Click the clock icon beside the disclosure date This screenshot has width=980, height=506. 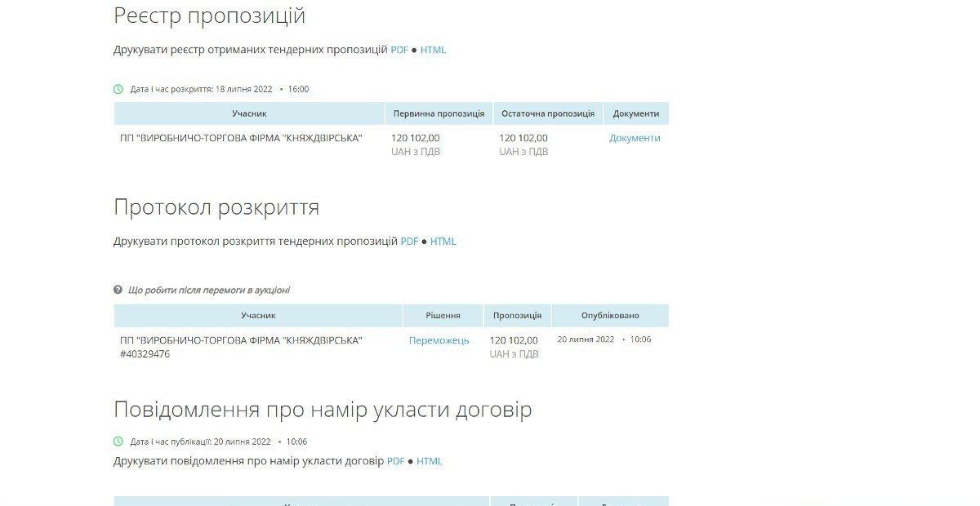(118, 89)
